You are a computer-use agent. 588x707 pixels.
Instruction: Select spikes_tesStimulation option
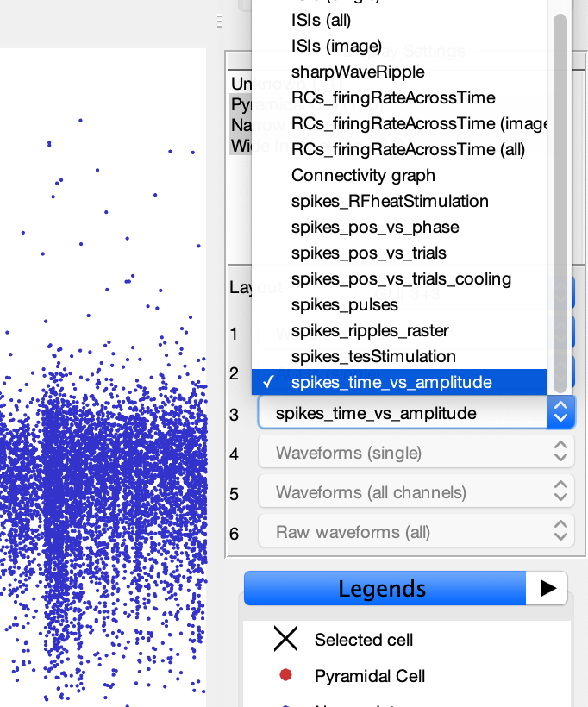[399, 356]
